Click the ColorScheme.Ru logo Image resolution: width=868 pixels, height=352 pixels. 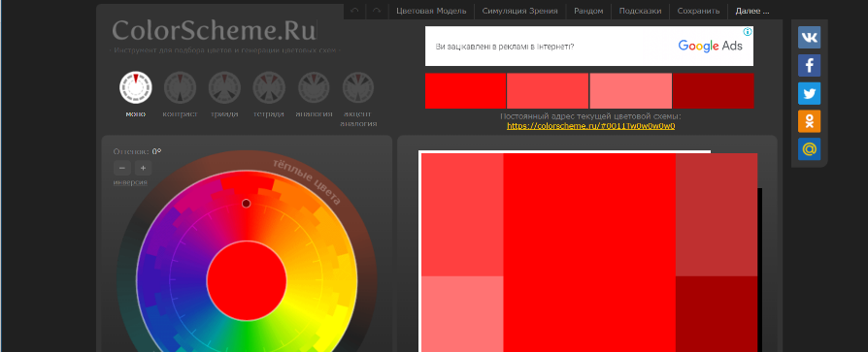[x=215, y=30]
